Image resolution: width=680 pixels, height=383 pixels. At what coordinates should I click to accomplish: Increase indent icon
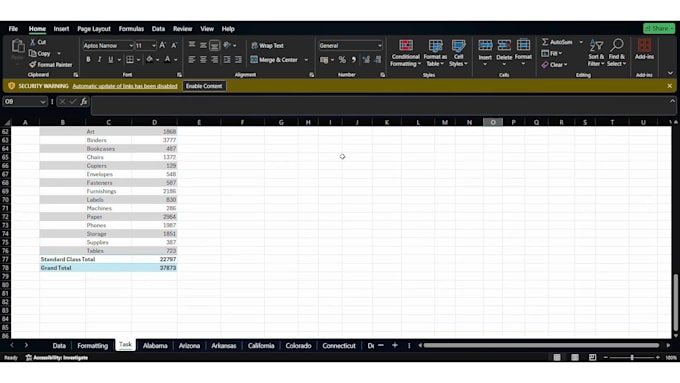[239, 59]
